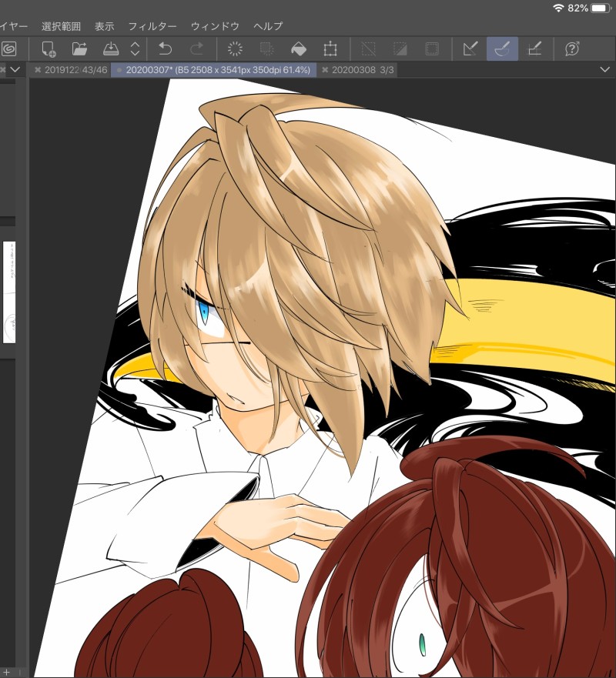The height and width of the screenshot is (678, 616).
Task: Open the 表示 menu
Action: coord(104,26)
